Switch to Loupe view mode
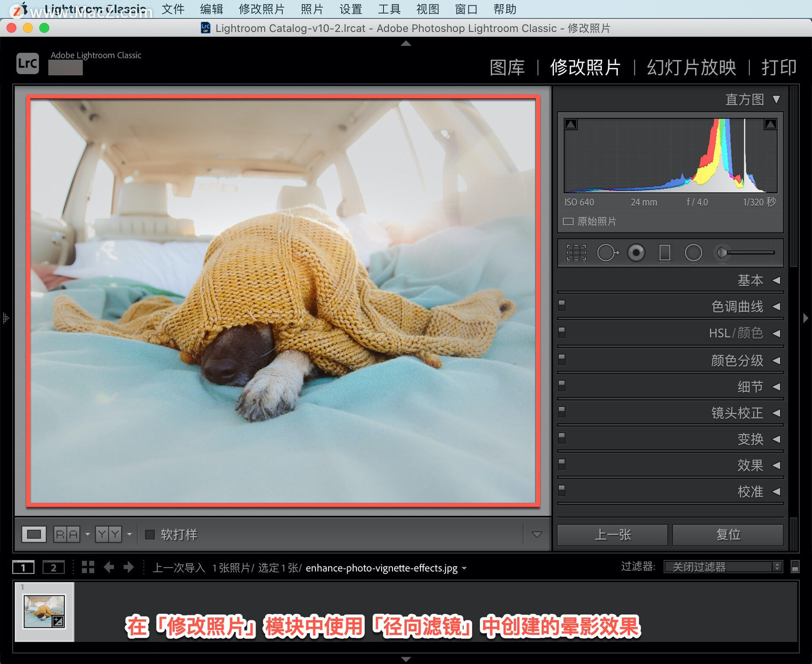Image resolution: width=812 pixels, height=664 pixels. click(x=34, y=534)
